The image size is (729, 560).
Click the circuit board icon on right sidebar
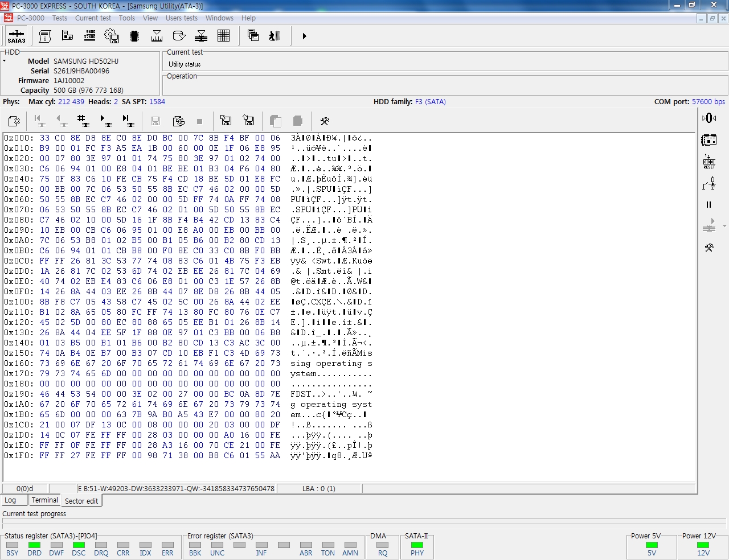coord(709,140)
